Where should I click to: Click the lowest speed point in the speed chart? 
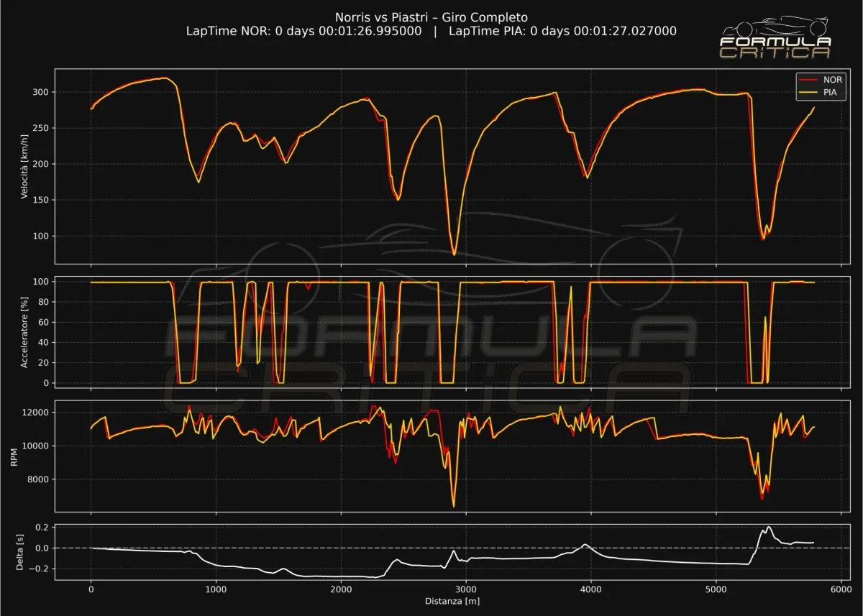click(x=454, y=254)
